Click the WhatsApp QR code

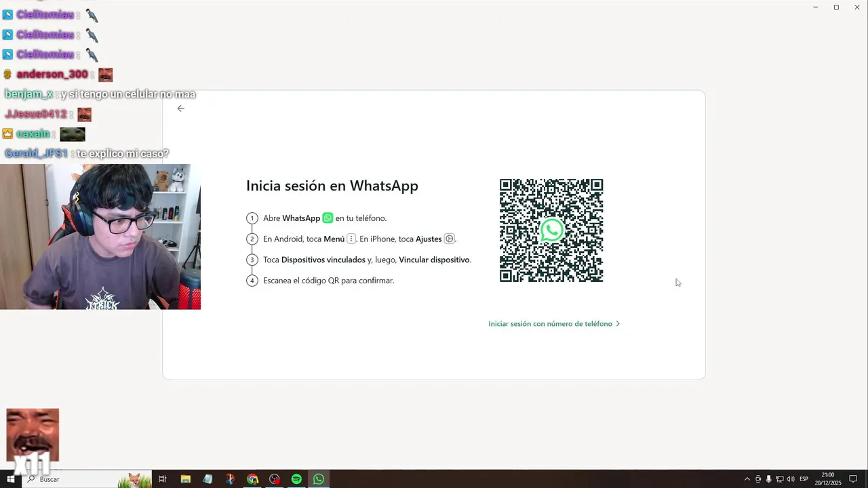551,230
